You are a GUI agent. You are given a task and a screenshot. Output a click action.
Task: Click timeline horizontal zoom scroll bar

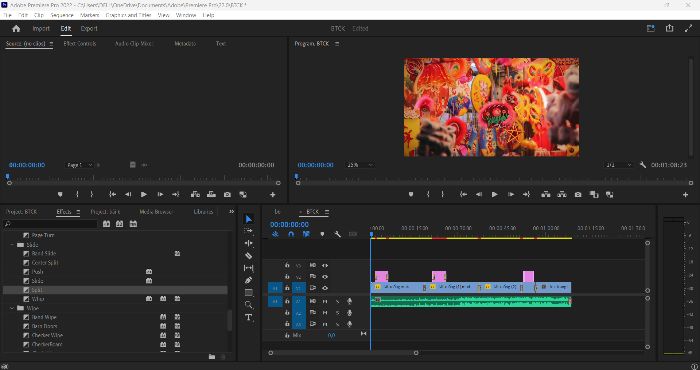point(343,353)
